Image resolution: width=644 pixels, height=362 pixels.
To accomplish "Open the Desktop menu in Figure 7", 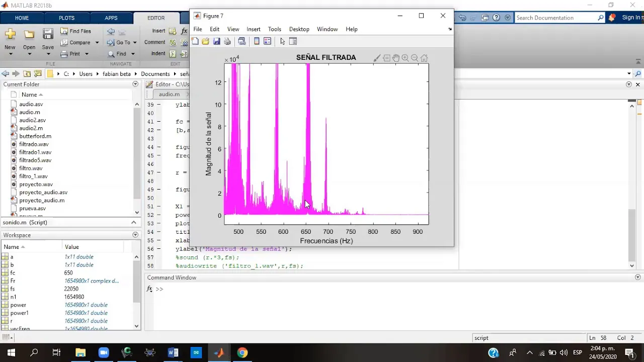I will point(299,29).
